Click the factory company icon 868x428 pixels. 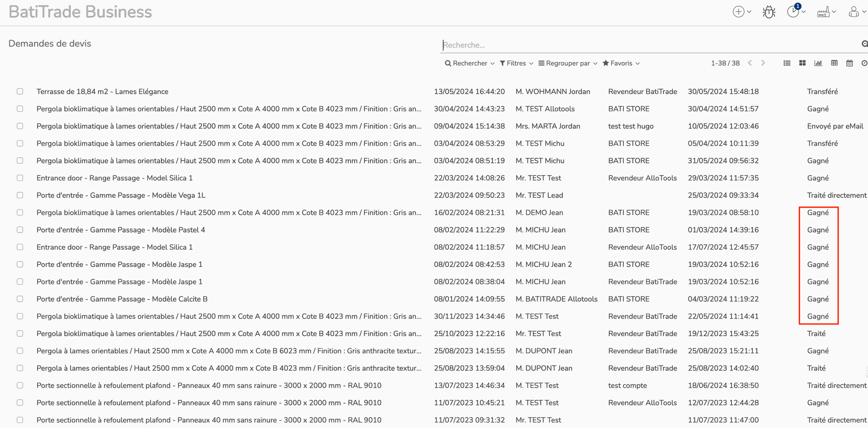point(823,12)
